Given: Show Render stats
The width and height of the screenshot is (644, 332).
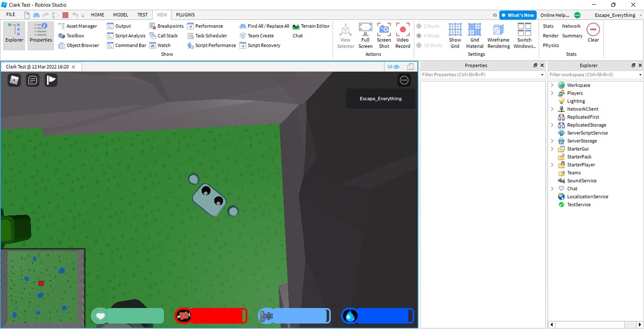Looking at the screenshot, I should pyautogui.click(x=551, y=35).
